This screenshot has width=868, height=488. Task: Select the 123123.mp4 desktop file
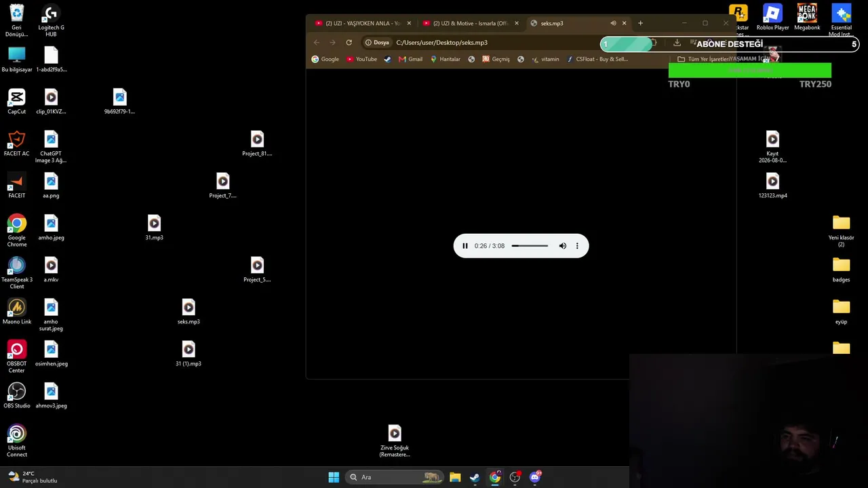point(772,186)
